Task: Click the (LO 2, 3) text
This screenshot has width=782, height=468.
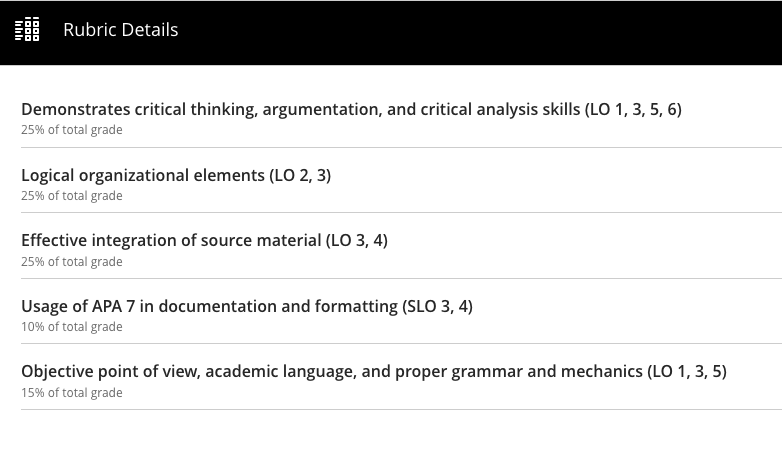Action: pyautogui.click(x=300, y=175)
